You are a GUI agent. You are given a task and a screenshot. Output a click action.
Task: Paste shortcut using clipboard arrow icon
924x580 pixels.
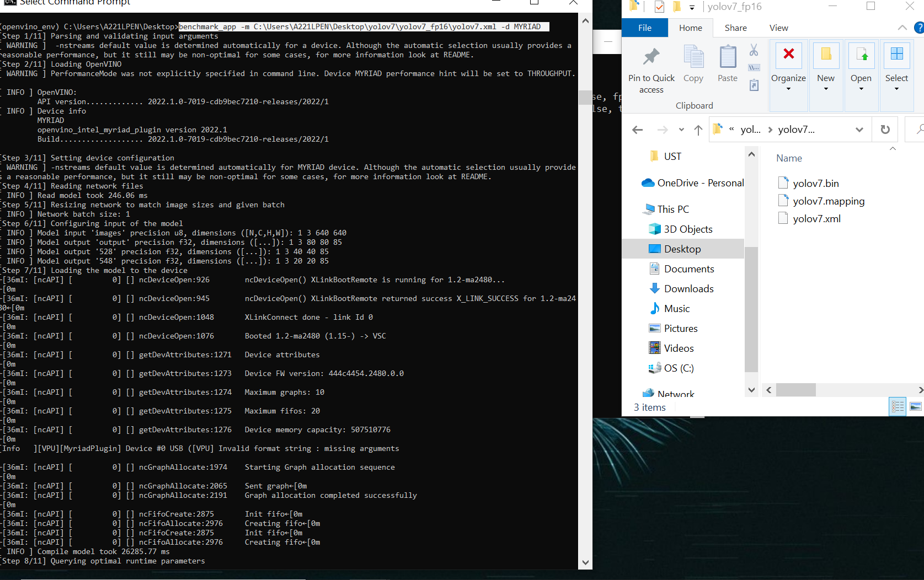coord(754,85)
